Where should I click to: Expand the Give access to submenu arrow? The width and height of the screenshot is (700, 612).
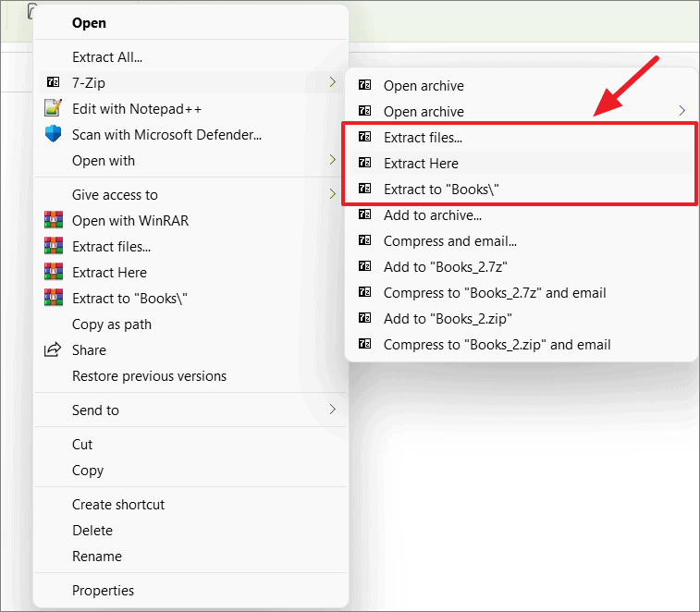click(332, 194)
